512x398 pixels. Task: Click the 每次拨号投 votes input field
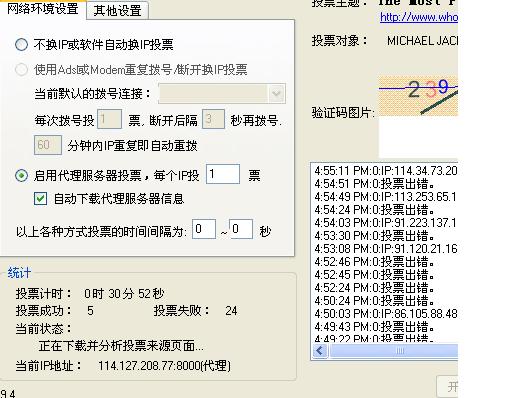point(109,119)
